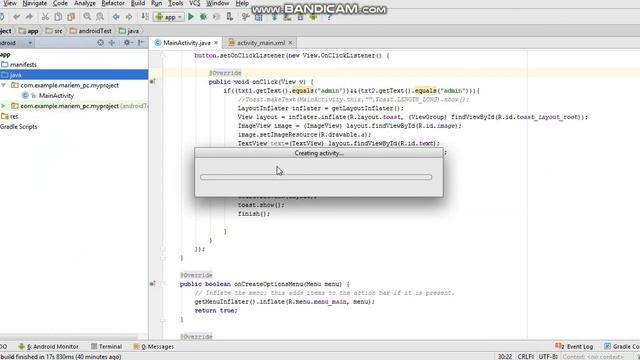Select Gradle Scripts in the project tree
Viewport: 640px width, 360px height.
[x=19, y=127]
